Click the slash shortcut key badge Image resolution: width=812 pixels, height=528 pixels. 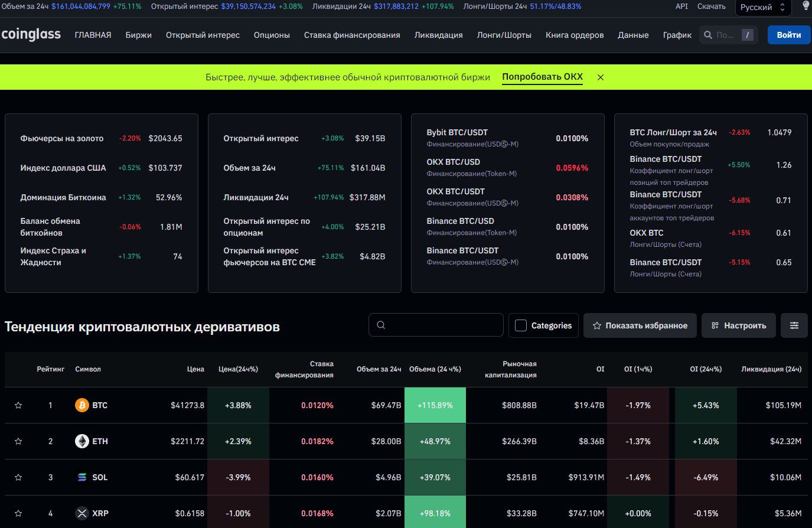(x=748, y=35)
